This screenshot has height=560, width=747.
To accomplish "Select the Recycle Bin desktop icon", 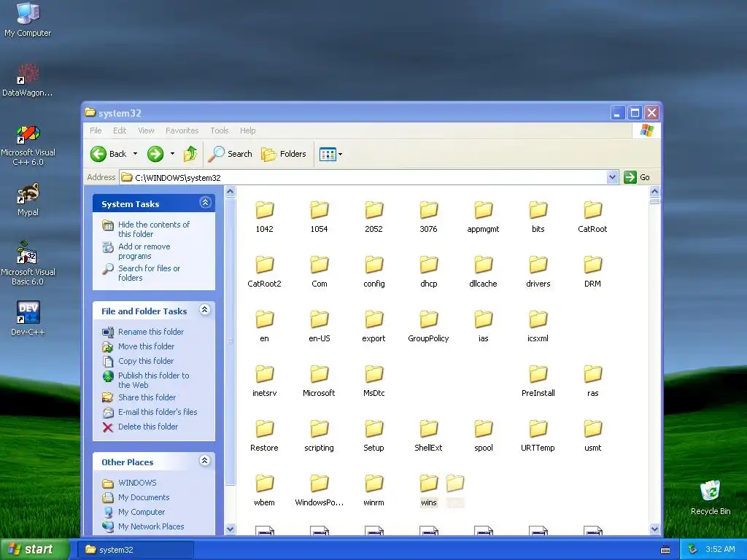I will point(711,497).
